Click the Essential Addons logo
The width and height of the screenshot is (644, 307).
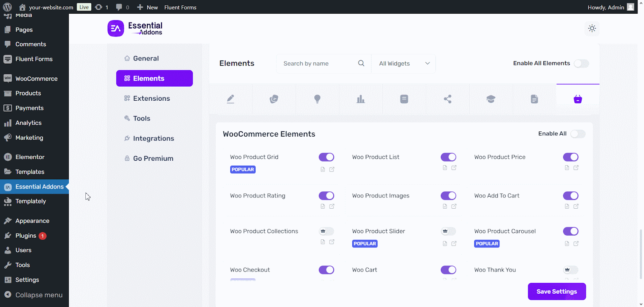[135, 28]
